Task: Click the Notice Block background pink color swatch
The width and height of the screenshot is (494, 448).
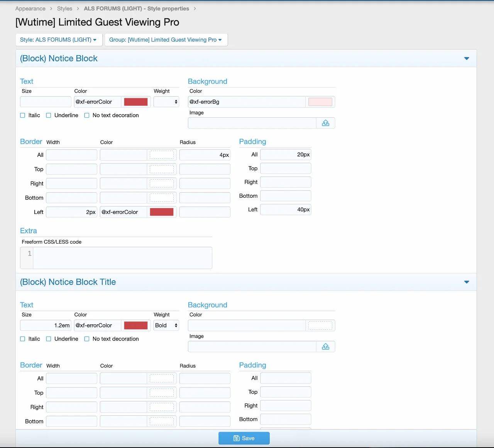Action: point(320,102)
